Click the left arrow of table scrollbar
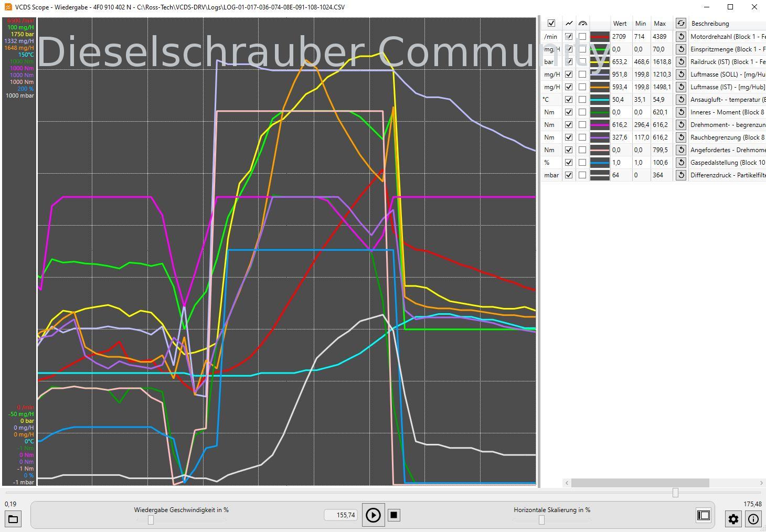Viewport: 766px width, 532px height. (x=567, y=483)
